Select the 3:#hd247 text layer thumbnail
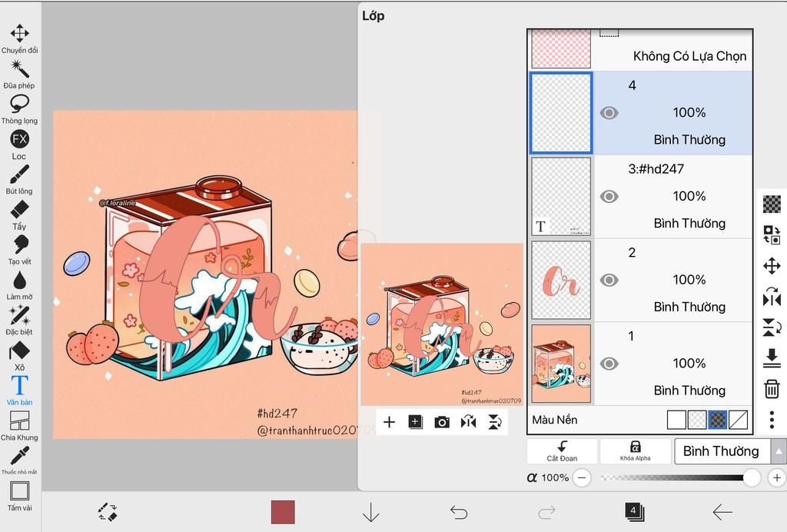Viewport: 787px width, 532px height. point(561,196)
